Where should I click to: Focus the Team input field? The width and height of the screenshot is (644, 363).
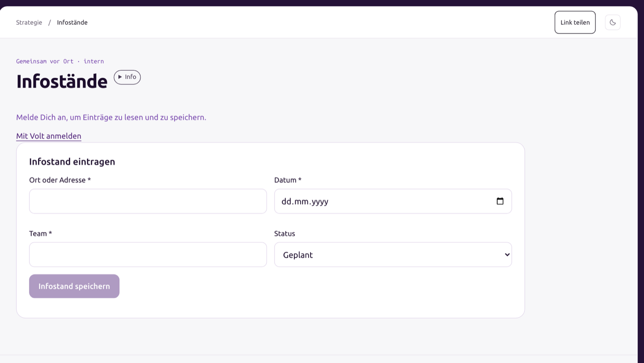148,255
